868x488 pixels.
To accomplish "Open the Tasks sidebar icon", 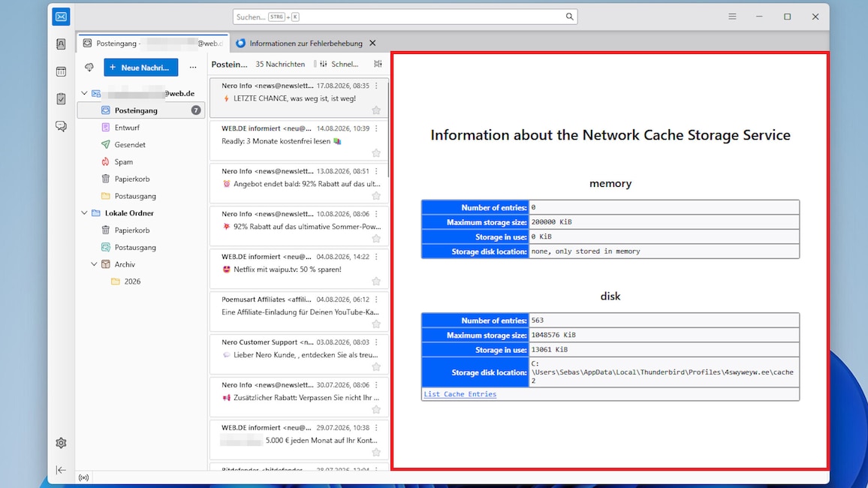I will (x=61, y=98).
